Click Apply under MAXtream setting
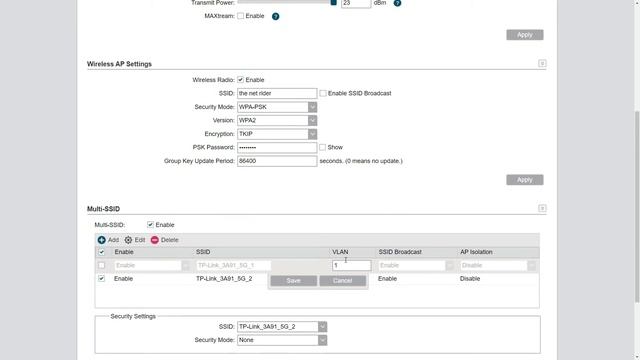The height and width of the screenshot is (360, 640). click(524, 35)
